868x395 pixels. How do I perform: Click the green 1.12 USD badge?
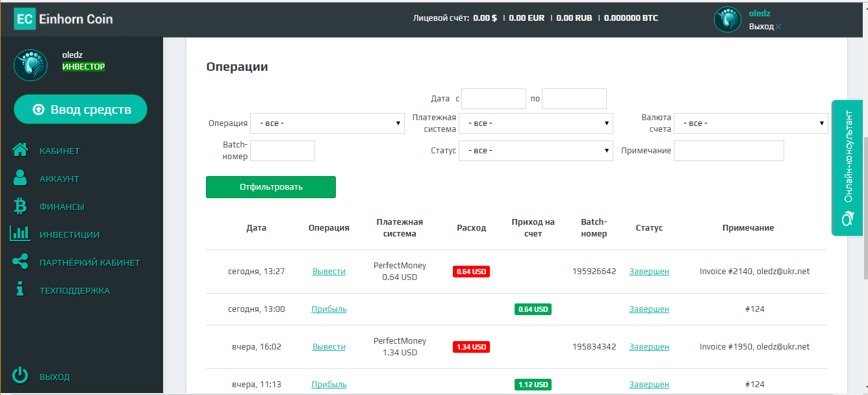533,385
